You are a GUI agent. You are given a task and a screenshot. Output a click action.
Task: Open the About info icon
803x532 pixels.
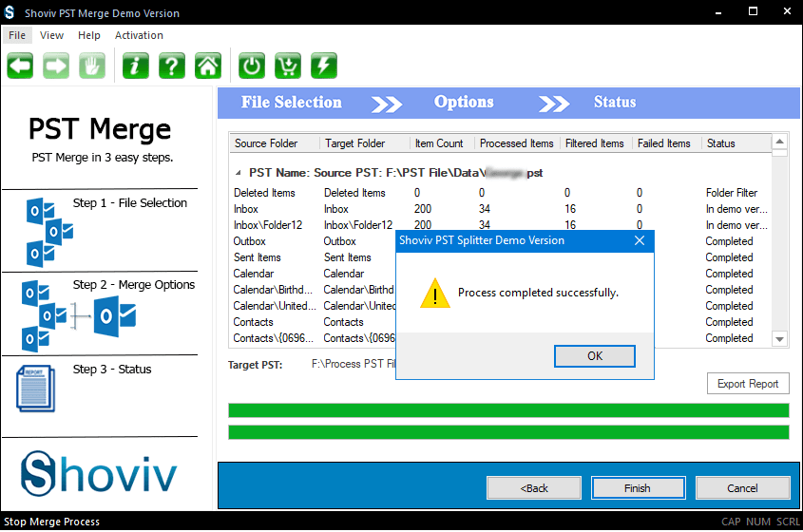coord(136,66)
